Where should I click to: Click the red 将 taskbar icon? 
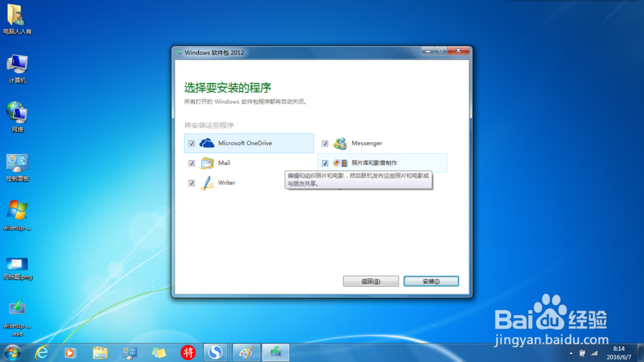coord(188,352)
